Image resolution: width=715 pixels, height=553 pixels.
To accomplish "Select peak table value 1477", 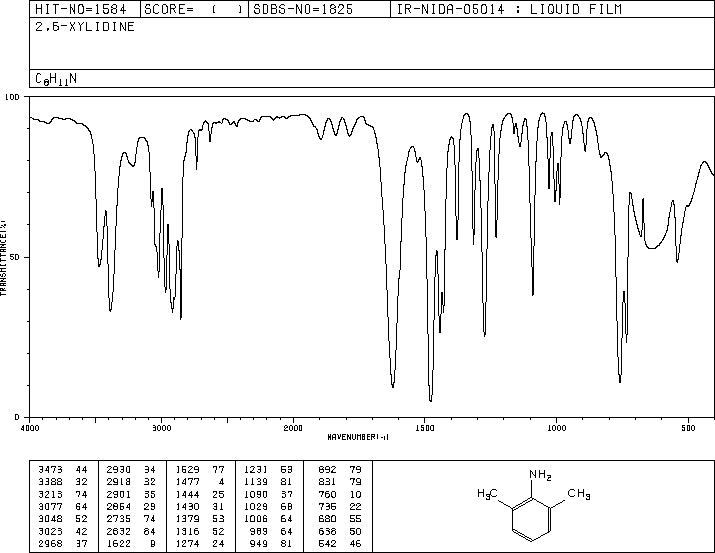I will pyautogui.click(x=187, y=482).
